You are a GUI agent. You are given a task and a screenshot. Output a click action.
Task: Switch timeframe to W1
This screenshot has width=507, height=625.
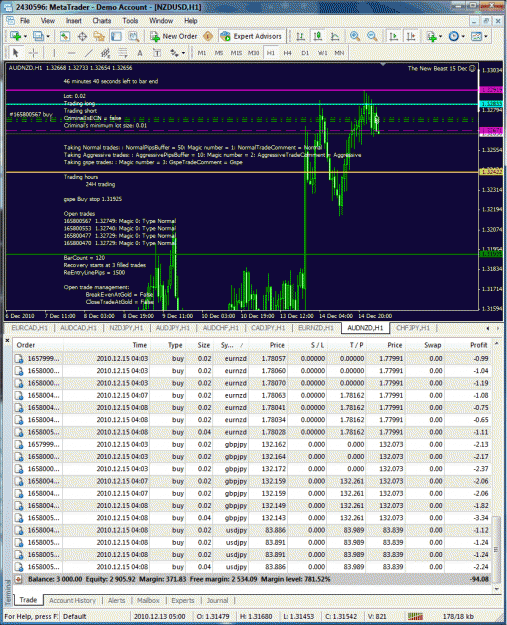322,53
